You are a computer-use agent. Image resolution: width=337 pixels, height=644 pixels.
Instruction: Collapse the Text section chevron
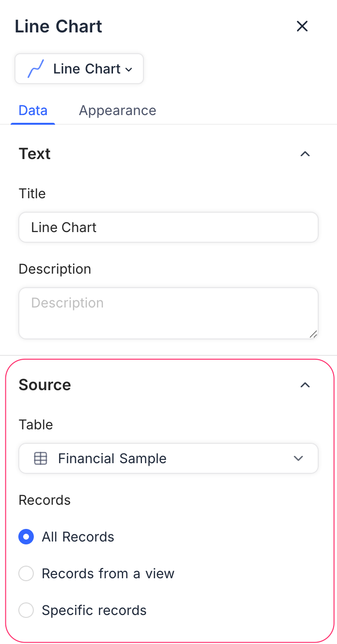coord(305,154)
